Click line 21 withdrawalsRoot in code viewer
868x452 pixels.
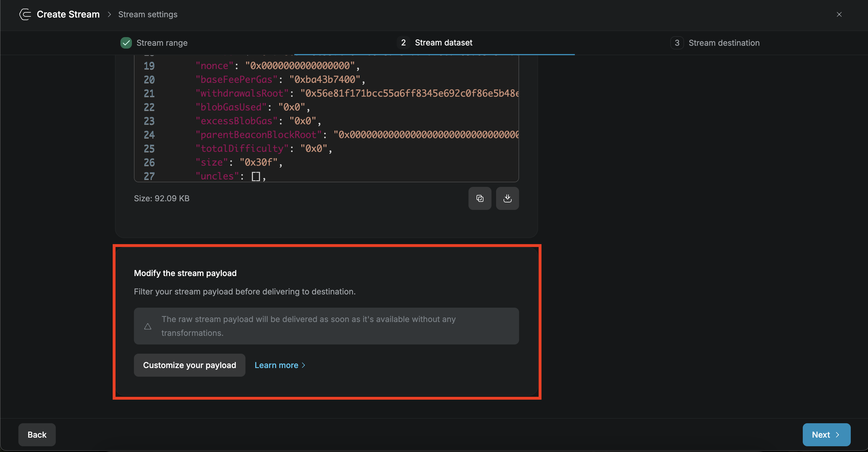pos(242,93)
